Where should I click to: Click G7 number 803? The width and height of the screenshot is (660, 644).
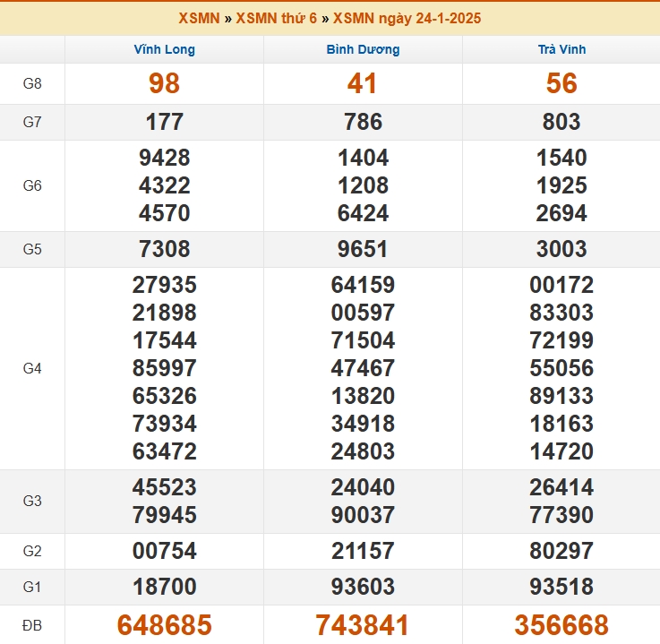coord(561,122)
